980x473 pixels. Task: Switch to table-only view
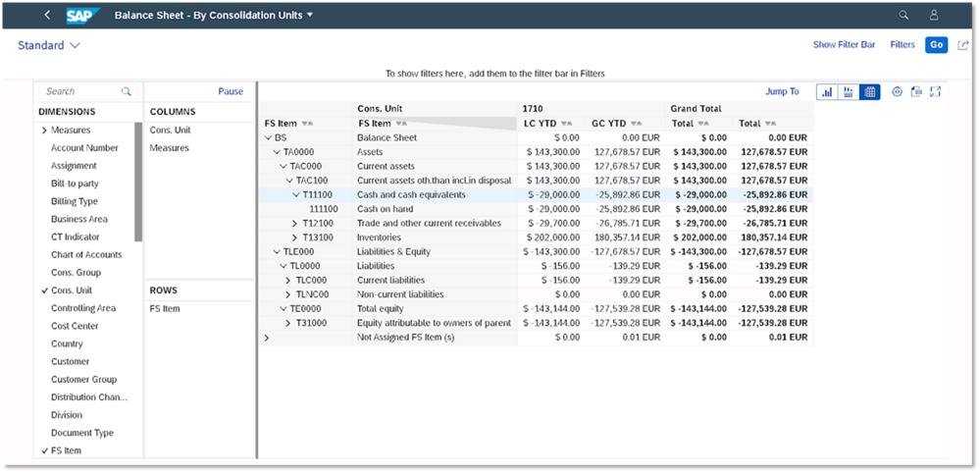[x=869, y=92]
